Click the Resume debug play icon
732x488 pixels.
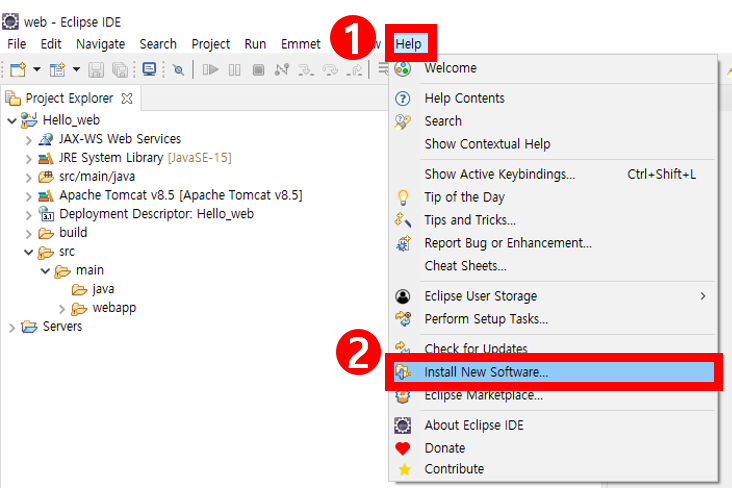coord(210,70)
